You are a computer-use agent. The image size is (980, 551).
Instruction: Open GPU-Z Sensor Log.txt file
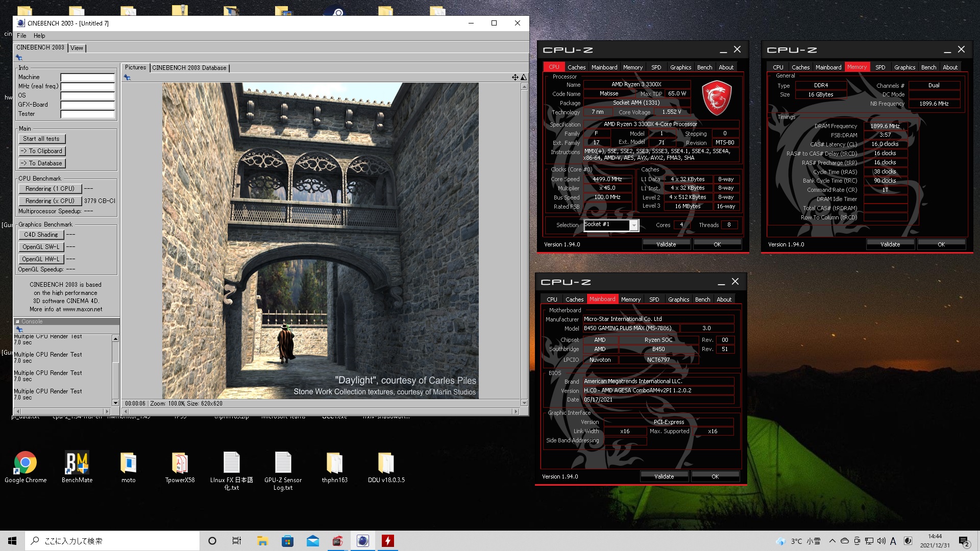point(283,471)
